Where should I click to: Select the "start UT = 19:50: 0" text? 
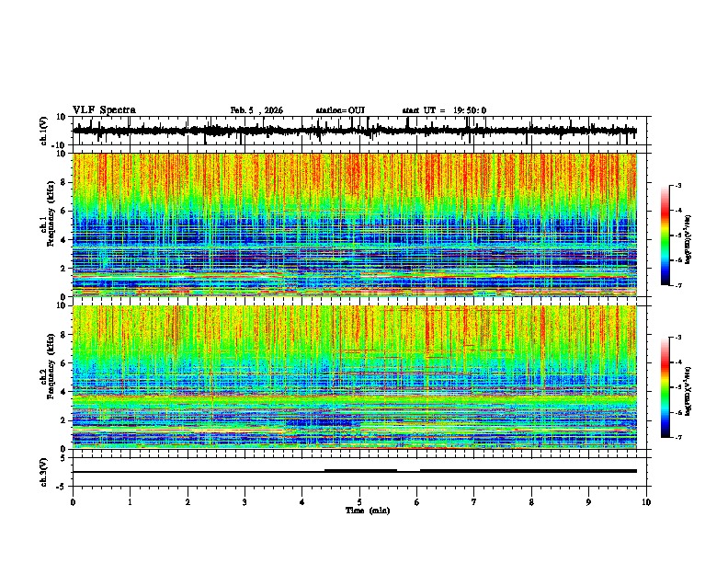coord(444,110)
